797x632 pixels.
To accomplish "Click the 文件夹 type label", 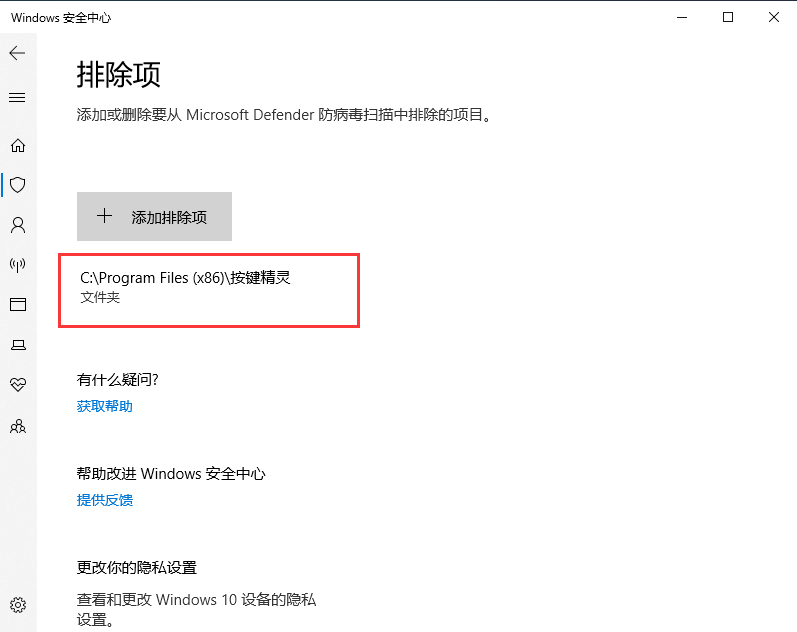I will coord(100,297).
